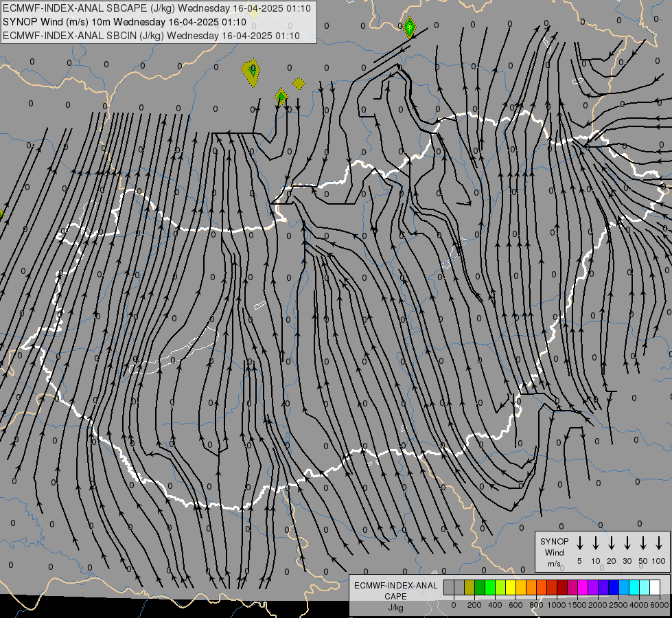Screen dimensions: 672x618
Task: Click the 'm/s' unit label in wind legend
Action: tap(554, 564)
